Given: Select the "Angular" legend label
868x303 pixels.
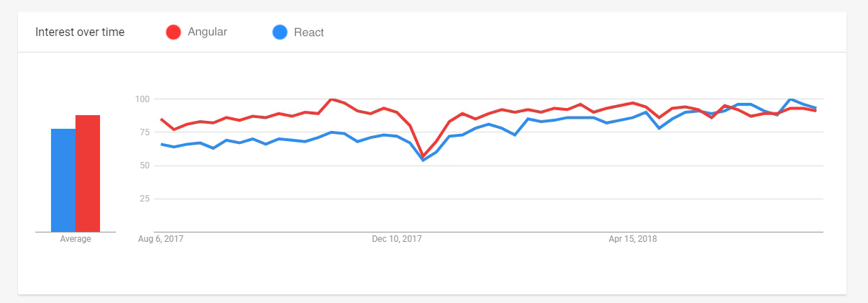Looking at the screenshot, I should pos(207,32).
